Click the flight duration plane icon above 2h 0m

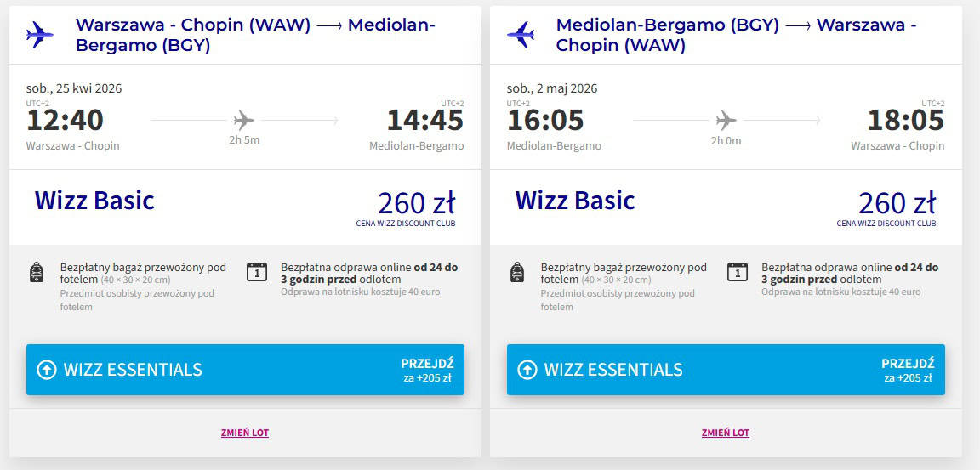726,119
